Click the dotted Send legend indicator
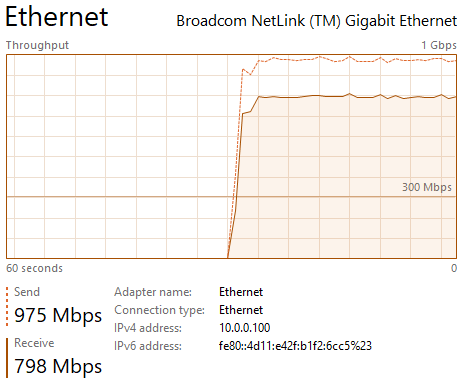Viewport: 465px width, 387px height. [x=7, y=306]
